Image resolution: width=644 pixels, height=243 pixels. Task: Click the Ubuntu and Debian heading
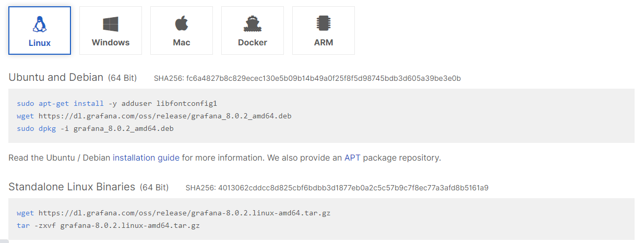click(x=56, y=78)
